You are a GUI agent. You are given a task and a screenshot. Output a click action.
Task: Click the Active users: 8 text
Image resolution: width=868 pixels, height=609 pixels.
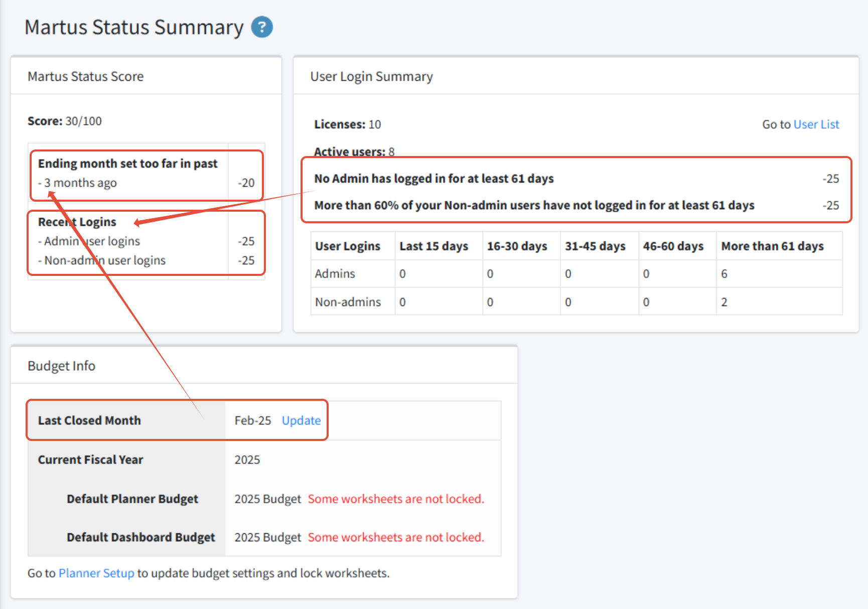tap(354, 151)
